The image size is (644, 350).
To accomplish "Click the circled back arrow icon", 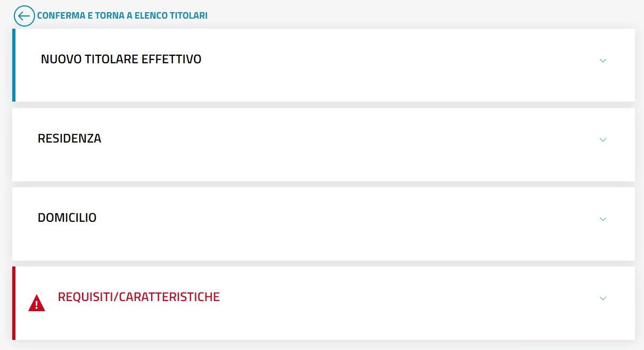I will tap(24, 16).
